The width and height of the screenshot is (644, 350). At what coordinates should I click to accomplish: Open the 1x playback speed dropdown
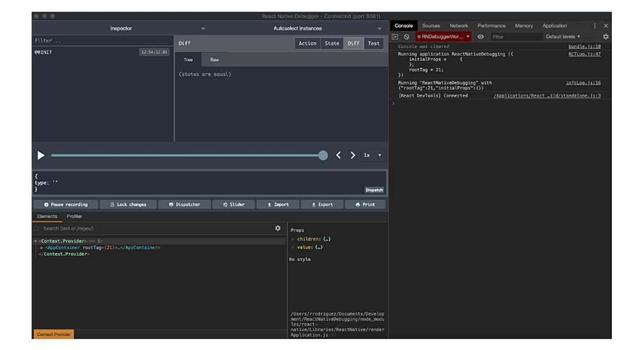point(372,155)
